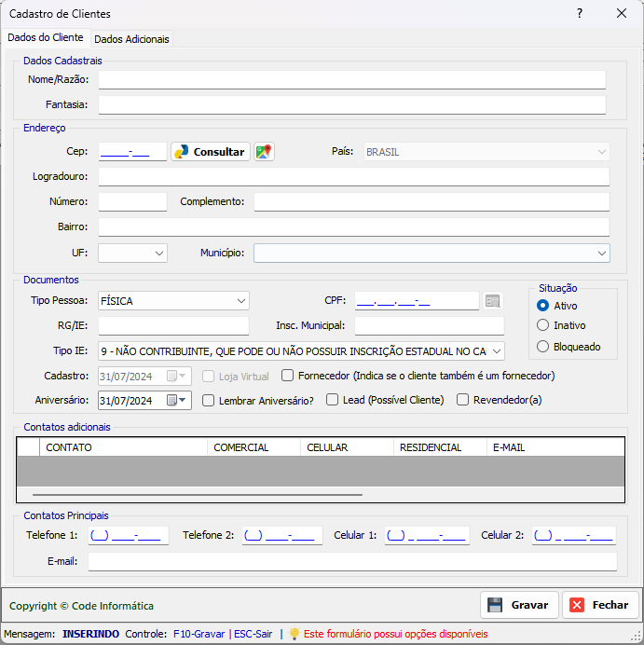This screenshot has width=644, height=645.
Task: Open the UF dropdown
Action: point(132,253)
